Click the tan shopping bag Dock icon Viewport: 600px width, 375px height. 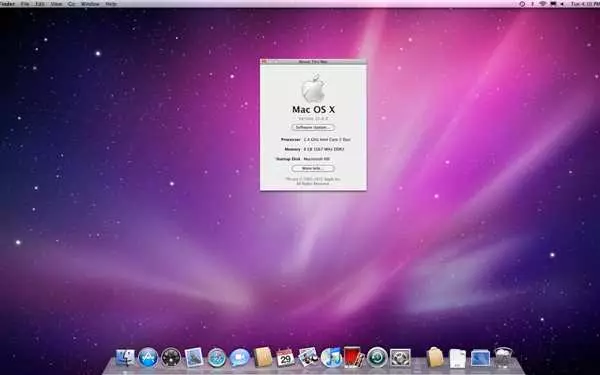click(x=435, y=357)
